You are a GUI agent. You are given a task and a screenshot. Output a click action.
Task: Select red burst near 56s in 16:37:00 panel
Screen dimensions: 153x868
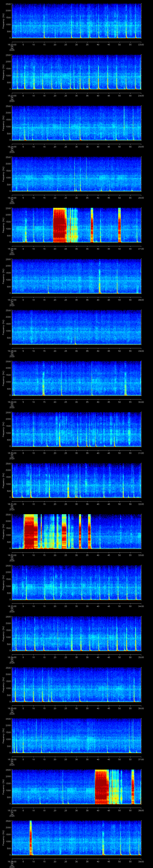[x=133, y=786]
